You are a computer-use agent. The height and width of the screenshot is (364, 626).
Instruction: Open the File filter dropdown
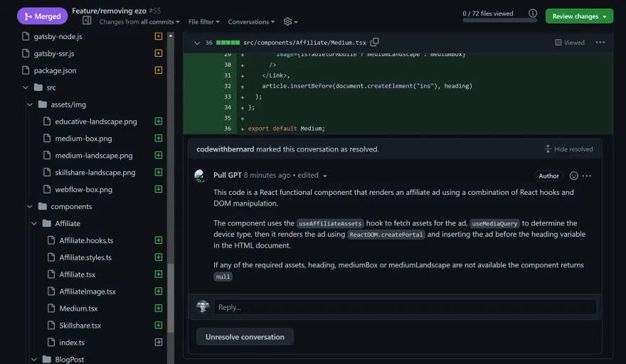(204, 22)
